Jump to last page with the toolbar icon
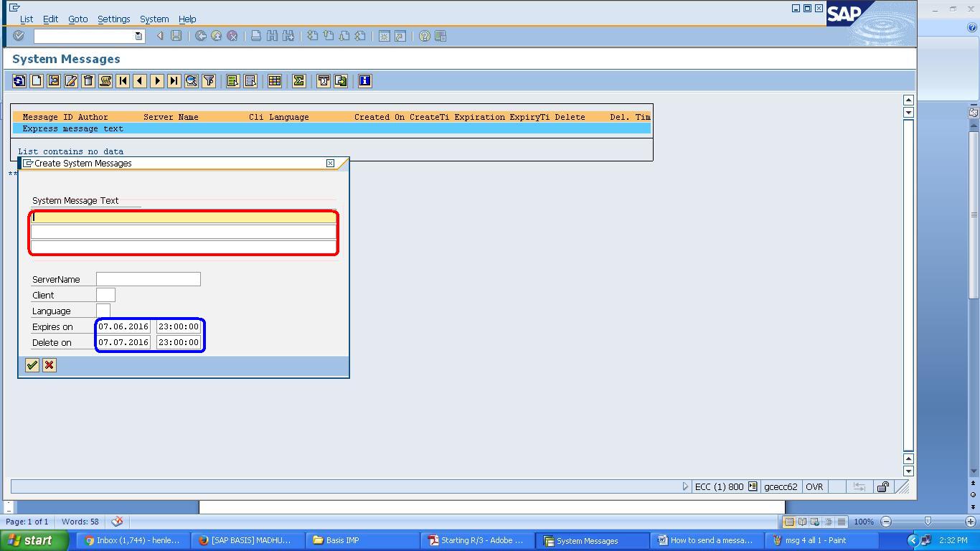The image size is (980, 551). point(174,80)
